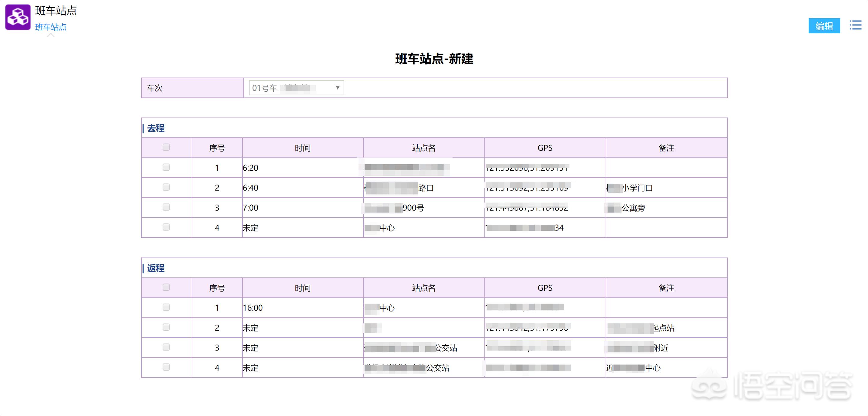868x416 pixels.
Task: Click the 起点站 remark in 返程
Action: coord(667,328)
